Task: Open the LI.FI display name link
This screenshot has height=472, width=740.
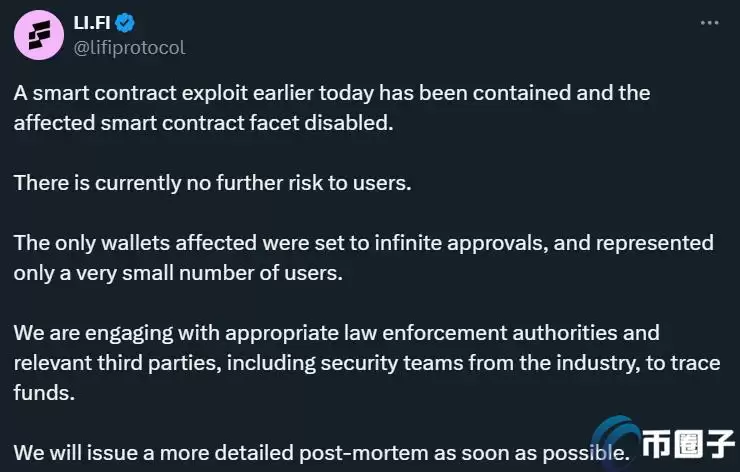Action: pos(96,23)
